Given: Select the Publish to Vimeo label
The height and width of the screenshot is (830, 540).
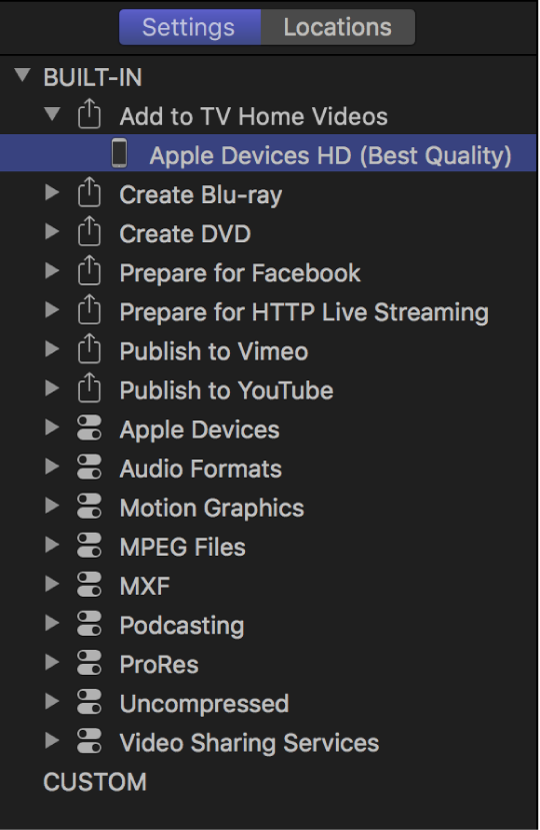Looking at the screenshot, I should 214,351.
